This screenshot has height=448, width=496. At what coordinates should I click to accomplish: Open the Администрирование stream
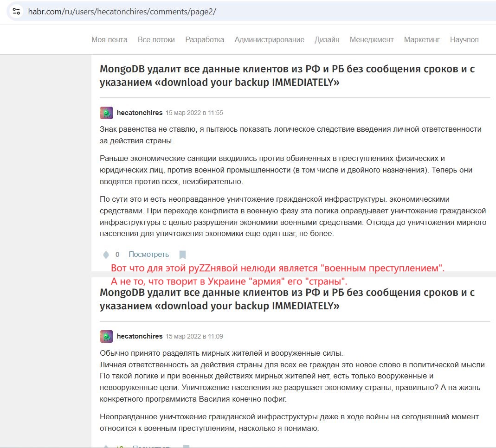270,40
